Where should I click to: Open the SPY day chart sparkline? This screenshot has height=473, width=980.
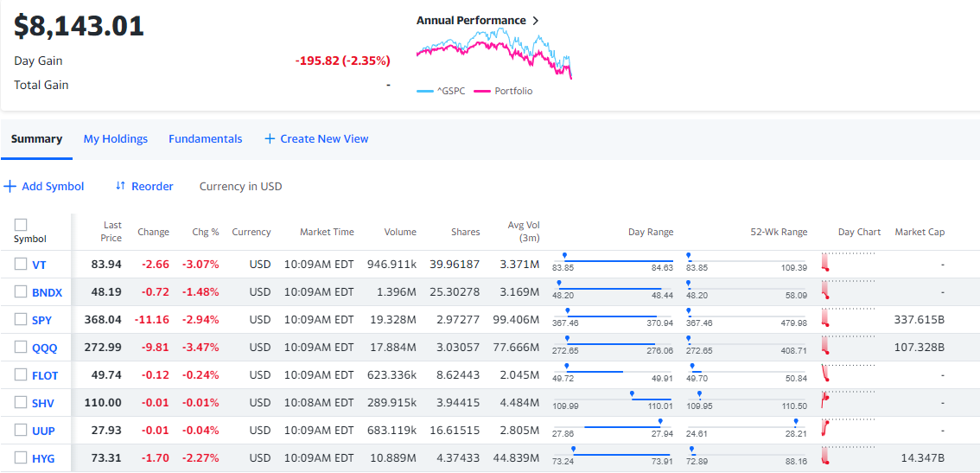[848, 317]
